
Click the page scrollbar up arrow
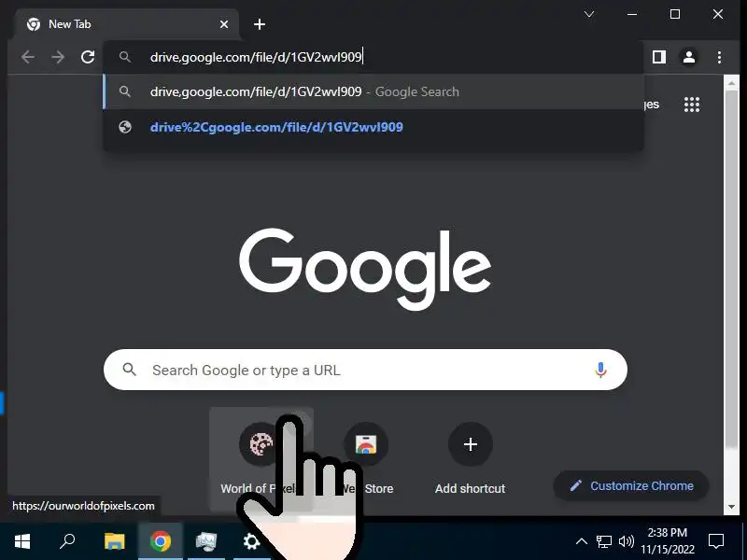[731, 83]
